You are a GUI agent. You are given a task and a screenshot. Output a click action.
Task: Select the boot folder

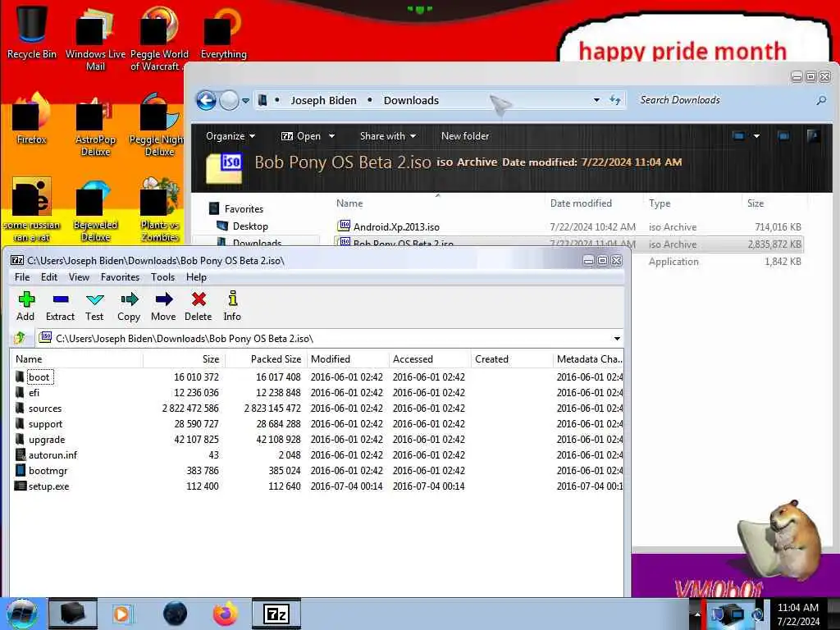click(39, 377)
